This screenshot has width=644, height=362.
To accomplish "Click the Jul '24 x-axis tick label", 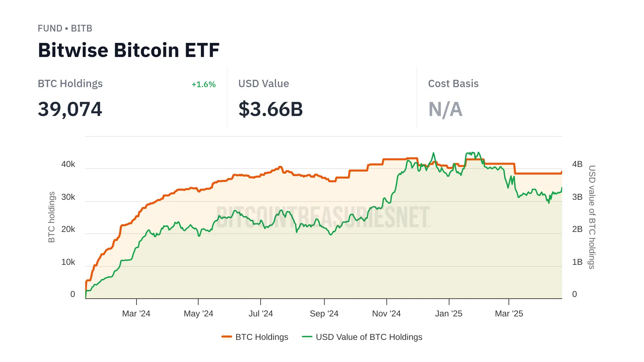I will pyautogui.click(x=261, y=314).
